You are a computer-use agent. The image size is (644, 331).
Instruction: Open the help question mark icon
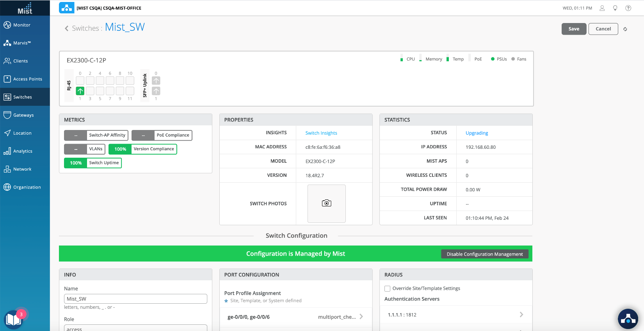(628, 8)
